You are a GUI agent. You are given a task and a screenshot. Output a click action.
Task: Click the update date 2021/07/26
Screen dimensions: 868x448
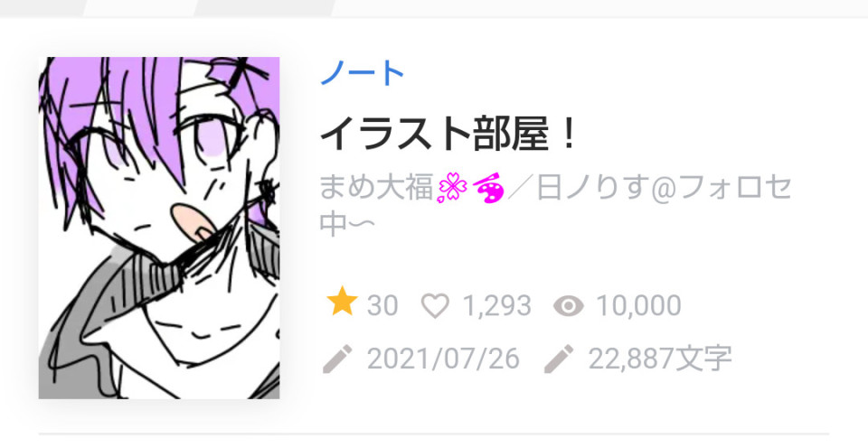click(443, 359)
